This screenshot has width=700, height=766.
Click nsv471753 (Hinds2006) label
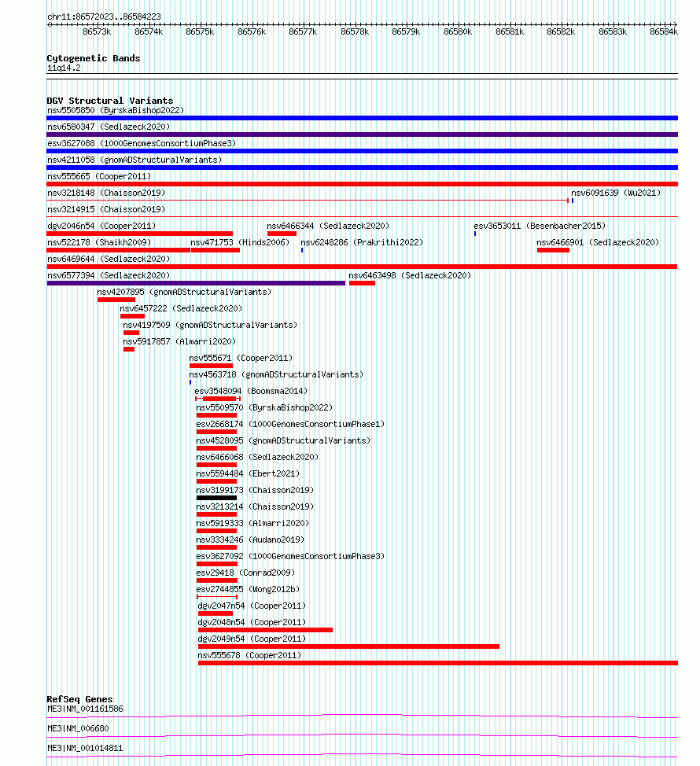click(241, 243)
